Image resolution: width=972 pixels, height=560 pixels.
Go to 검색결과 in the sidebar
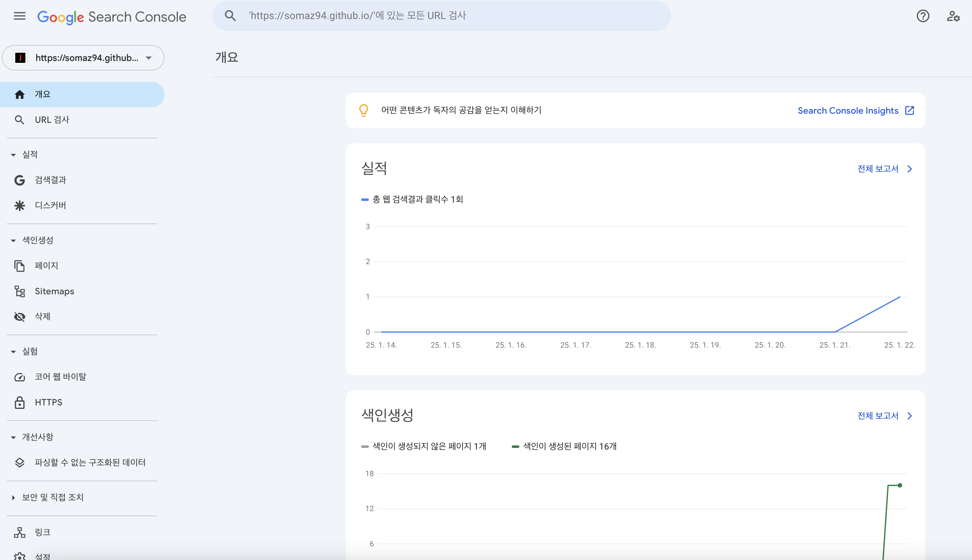(51, 180)
